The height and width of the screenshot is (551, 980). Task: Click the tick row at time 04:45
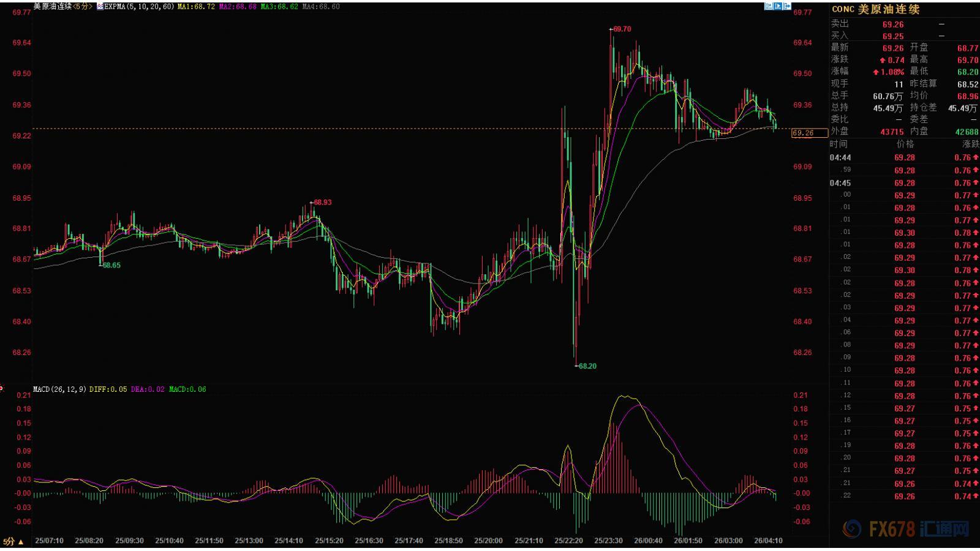[x=905, y=183]
